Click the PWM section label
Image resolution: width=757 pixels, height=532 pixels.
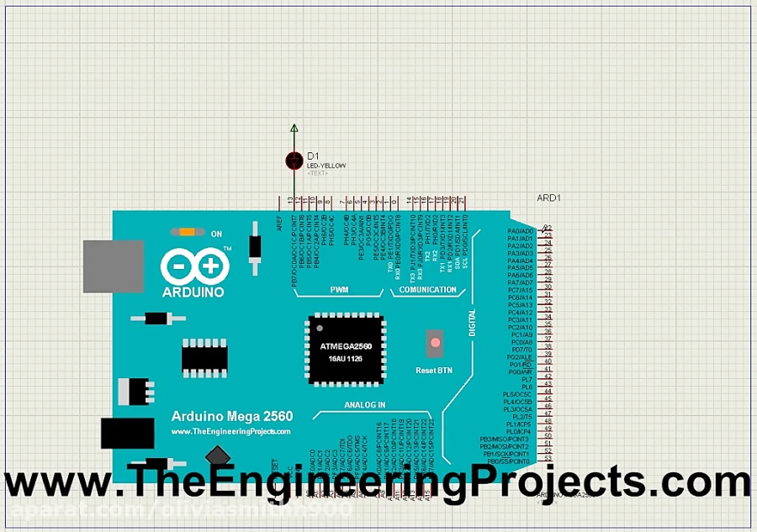(x=339, y=290)
